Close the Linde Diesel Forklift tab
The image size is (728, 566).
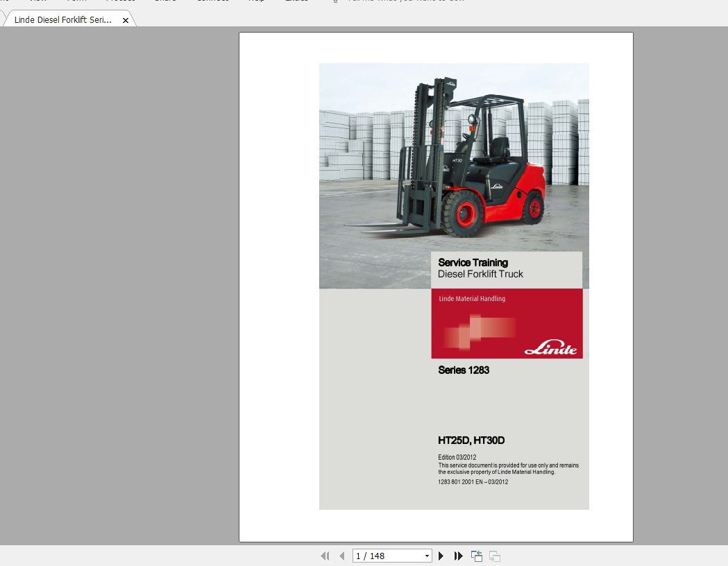tap(126, 20)
